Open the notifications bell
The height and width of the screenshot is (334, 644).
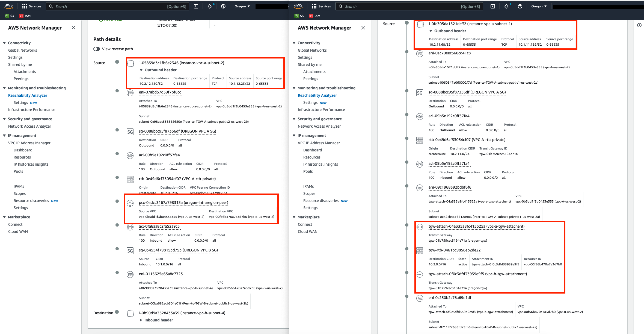210,6
